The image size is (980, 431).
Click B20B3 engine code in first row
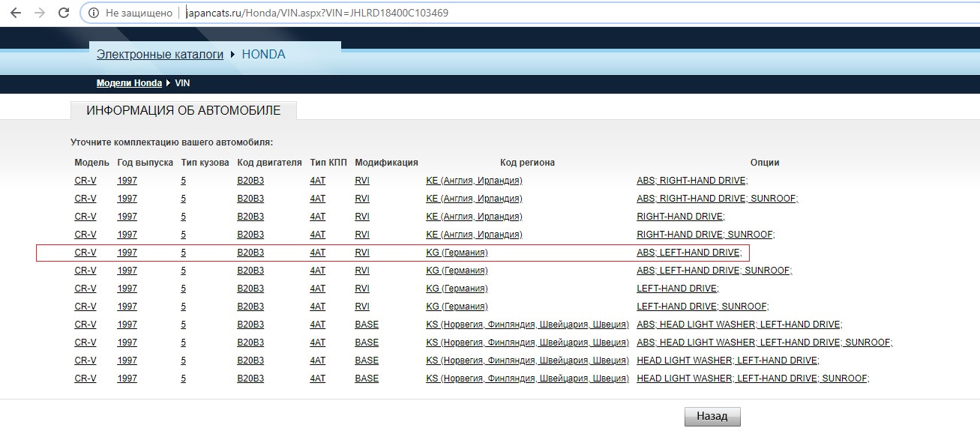click(250, 181)
